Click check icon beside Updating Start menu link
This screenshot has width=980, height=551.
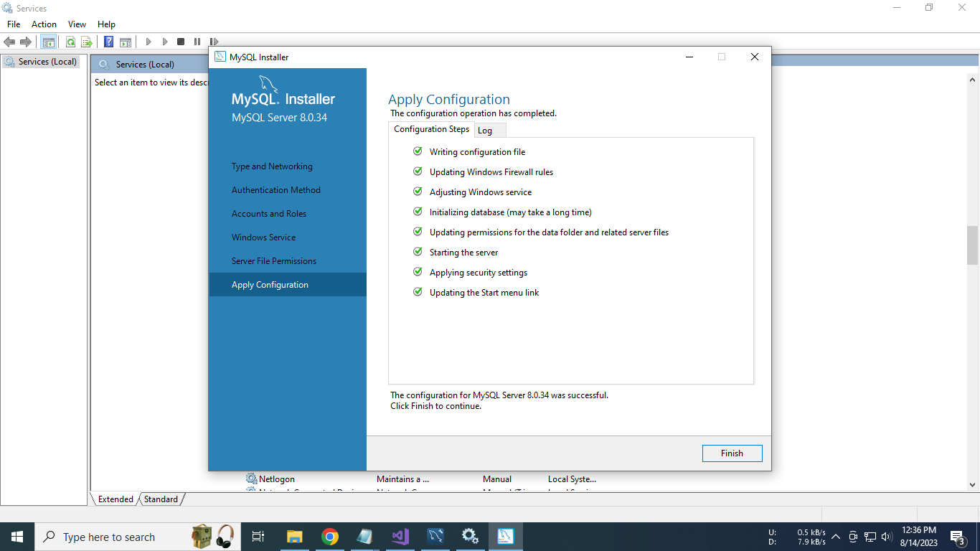point(418,292)
